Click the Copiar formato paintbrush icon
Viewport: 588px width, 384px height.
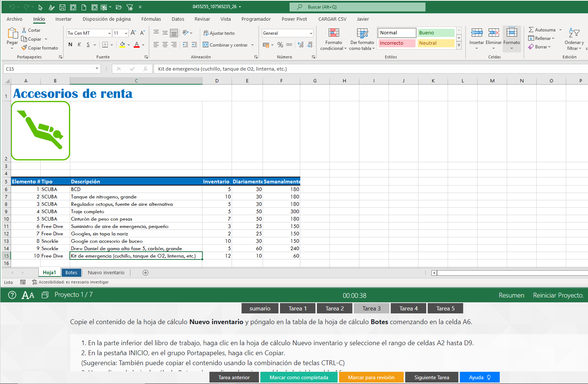24,48
